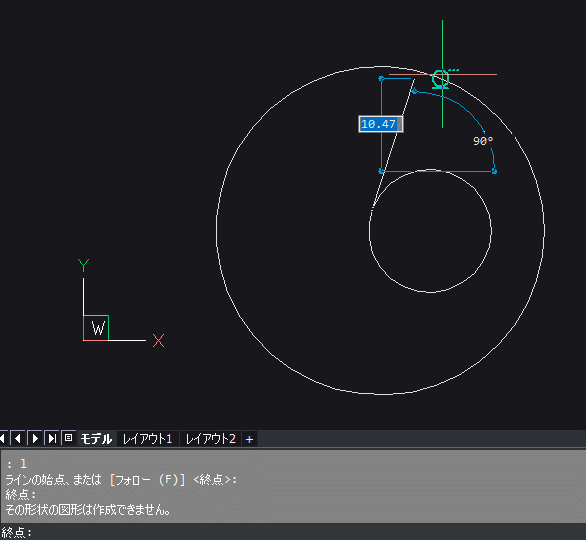Click the blue grip at 90° arc end
Viewport: 586px width, 540px height.
pos(494,171)
